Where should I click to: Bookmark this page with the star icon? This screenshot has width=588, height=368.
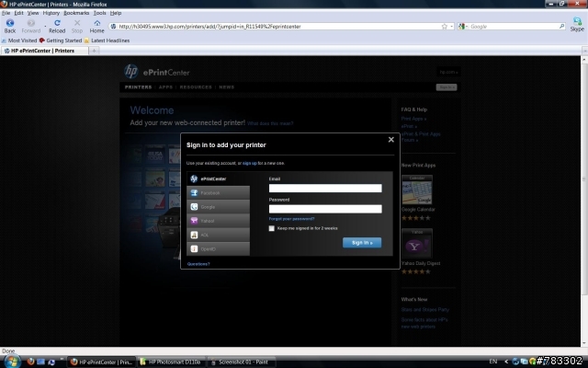click(x=445, y=27)
